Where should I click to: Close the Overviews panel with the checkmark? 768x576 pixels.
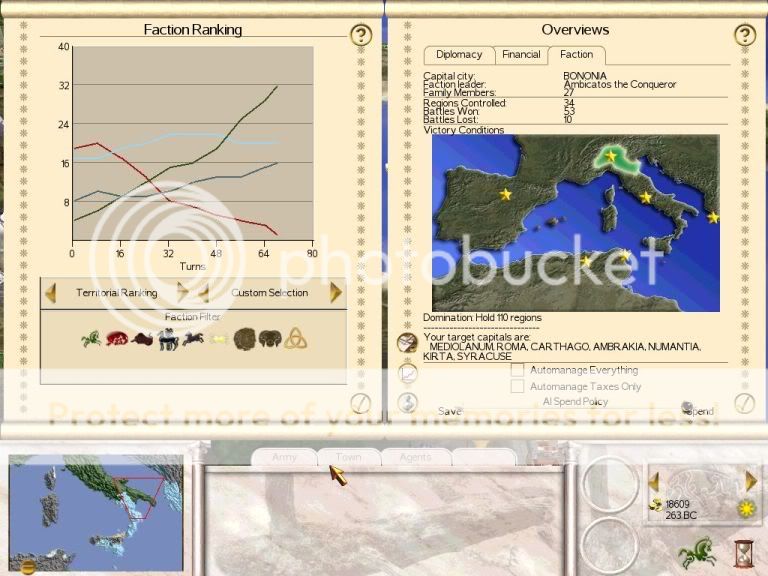[744, 402]
